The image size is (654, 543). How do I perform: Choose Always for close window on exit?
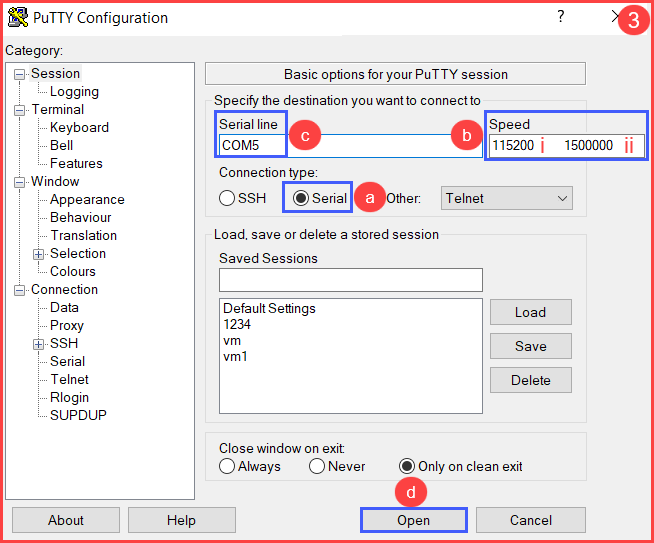tap(227, 466)
